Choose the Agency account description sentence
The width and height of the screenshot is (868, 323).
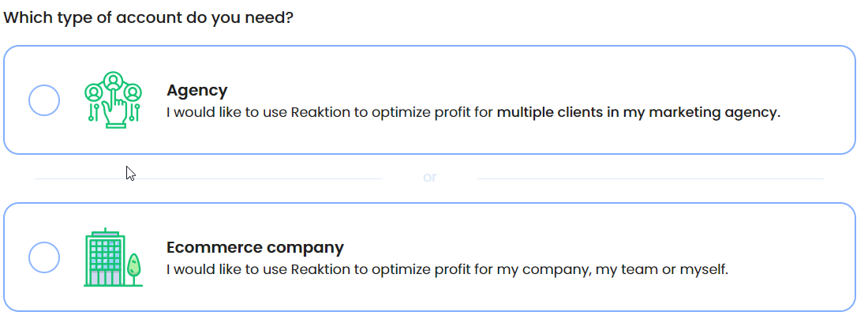point(473,112)
